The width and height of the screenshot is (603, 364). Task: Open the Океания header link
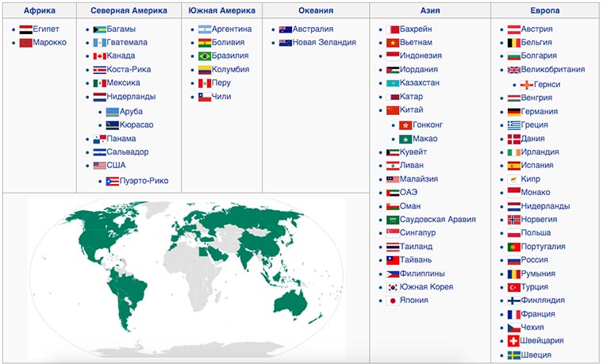[316, 11]
